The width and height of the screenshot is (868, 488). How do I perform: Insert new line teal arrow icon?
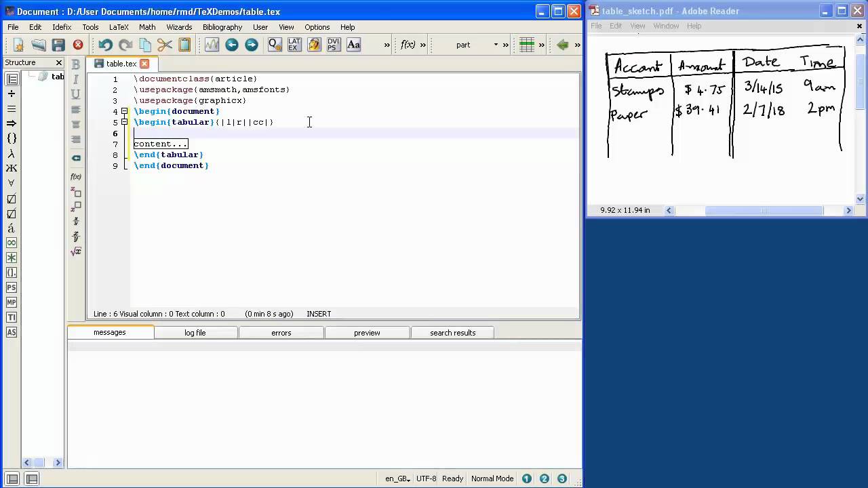pyautogui.click(x=76, y=158)
